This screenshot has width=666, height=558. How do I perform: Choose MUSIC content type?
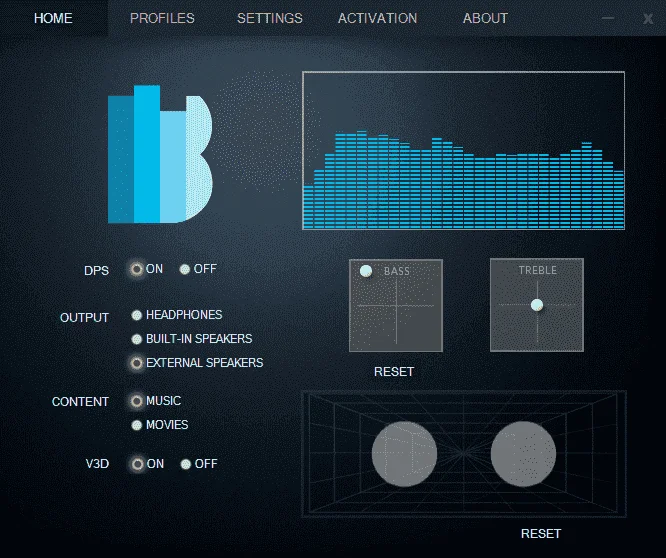tap(136, 401)
